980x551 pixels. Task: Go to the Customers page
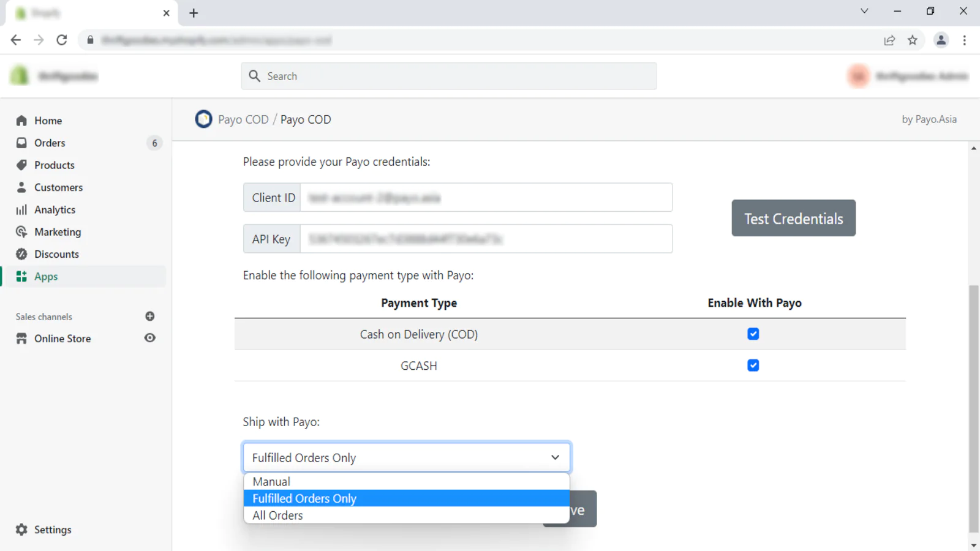pos(58,187)
